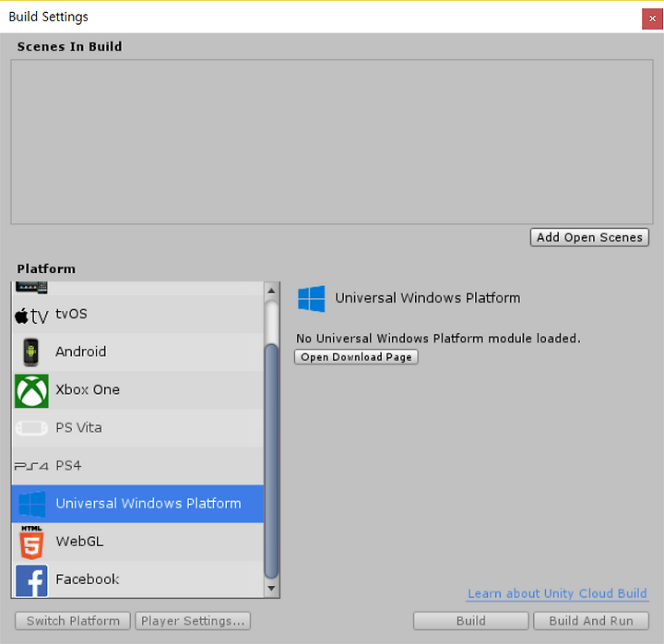Image resolution: width=664 pixels, height=644 pixels.
Task: Click the PS4 logo icon
Action: pyautogui.click(x=31, y=466)
